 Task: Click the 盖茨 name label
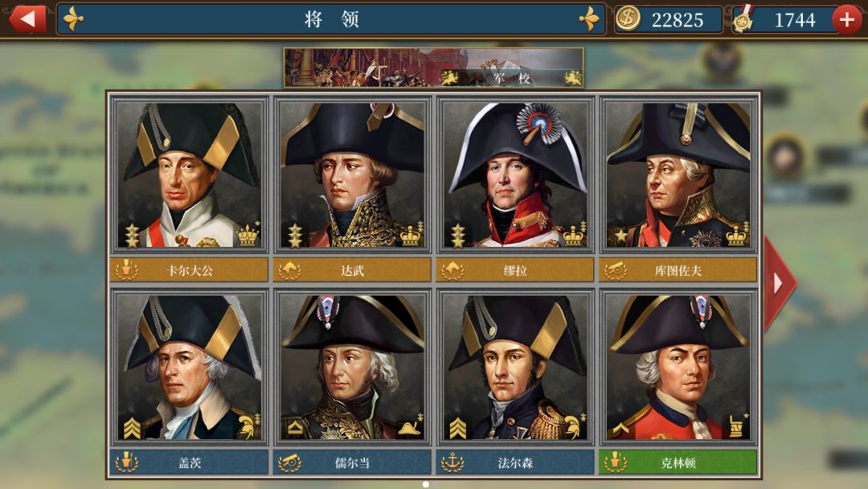coord(189,462)
